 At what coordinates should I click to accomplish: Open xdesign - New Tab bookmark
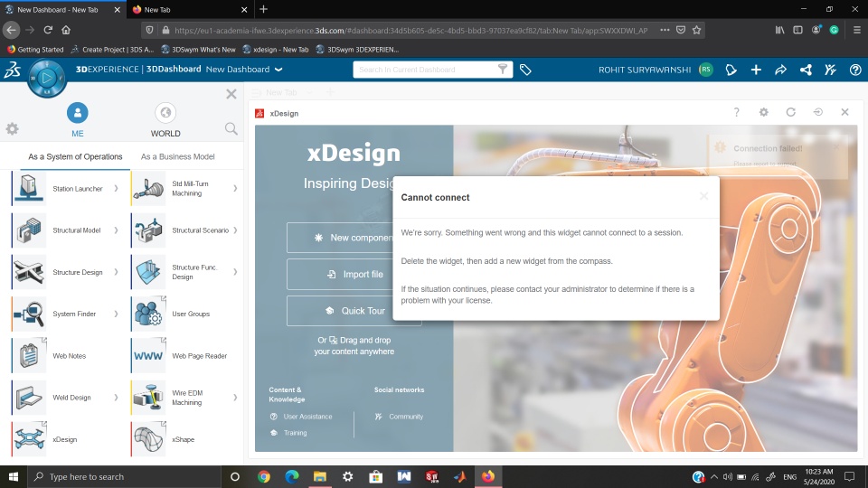[x=276, y=49]
